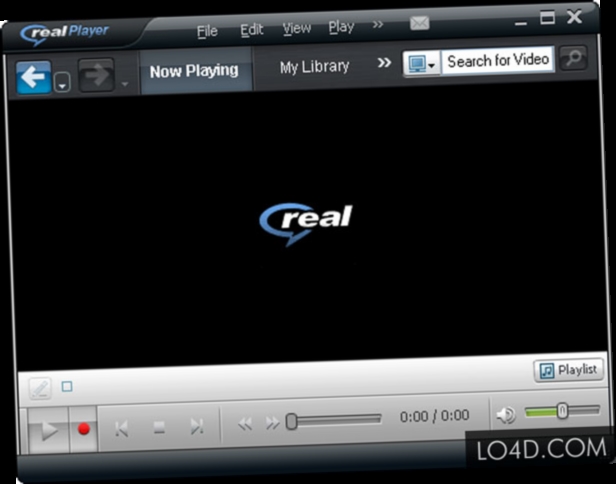Click the 0:00 / 0:00 time display
Image resolution: width=616 pixels, height=484 pixels.
(x=434, y=416)
